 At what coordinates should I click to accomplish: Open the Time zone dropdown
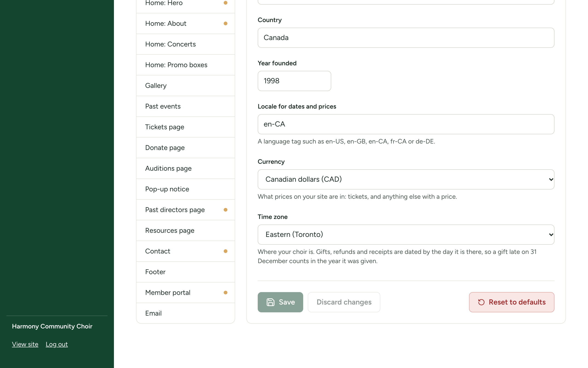[x=406, y=235]
